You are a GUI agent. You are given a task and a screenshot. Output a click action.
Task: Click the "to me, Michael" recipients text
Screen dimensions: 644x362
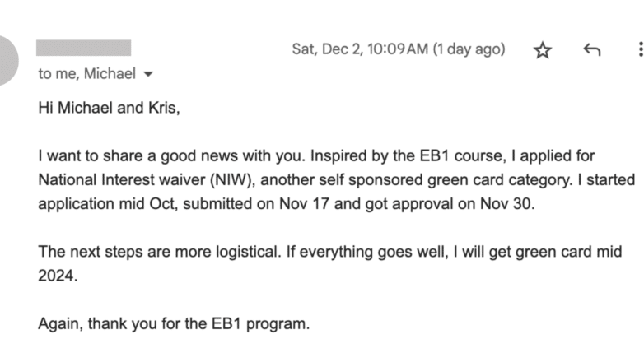point(86,74)
